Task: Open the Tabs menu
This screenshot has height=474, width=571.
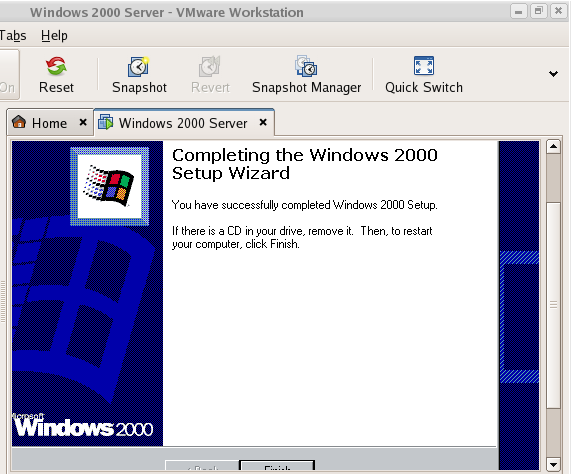Action: 13,36
